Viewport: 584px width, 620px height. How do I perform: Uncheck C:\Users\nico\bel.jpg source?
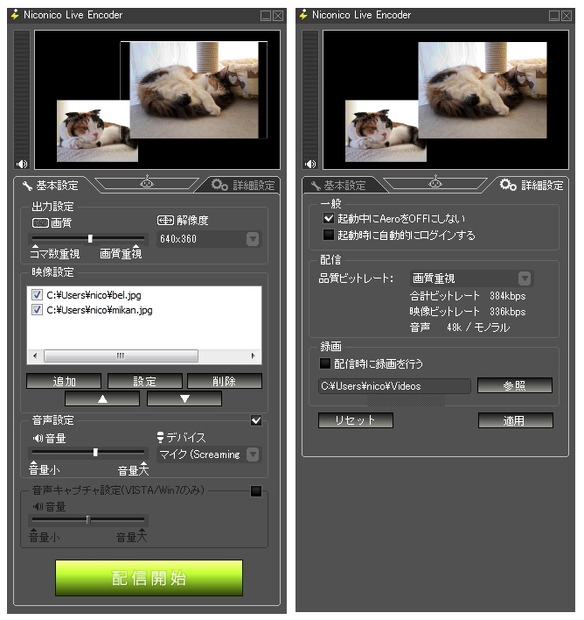pos(37,295)
